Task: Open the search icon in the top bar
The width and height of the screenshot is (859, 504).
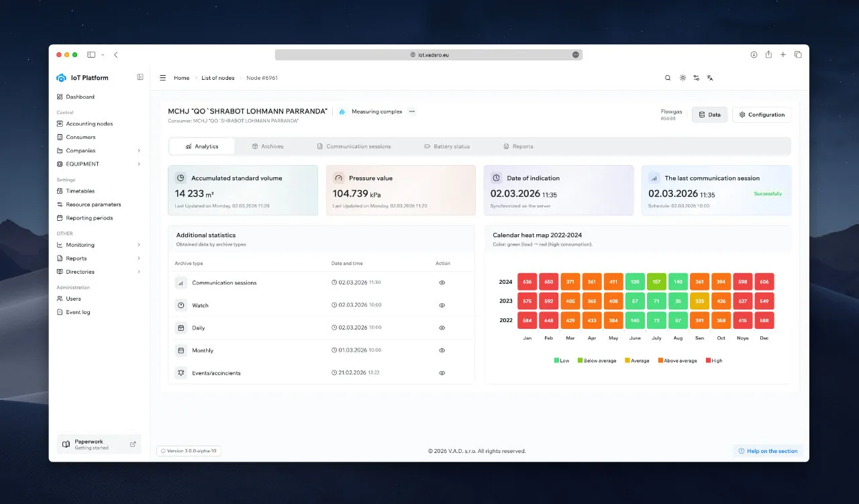Action: point(668,78)
